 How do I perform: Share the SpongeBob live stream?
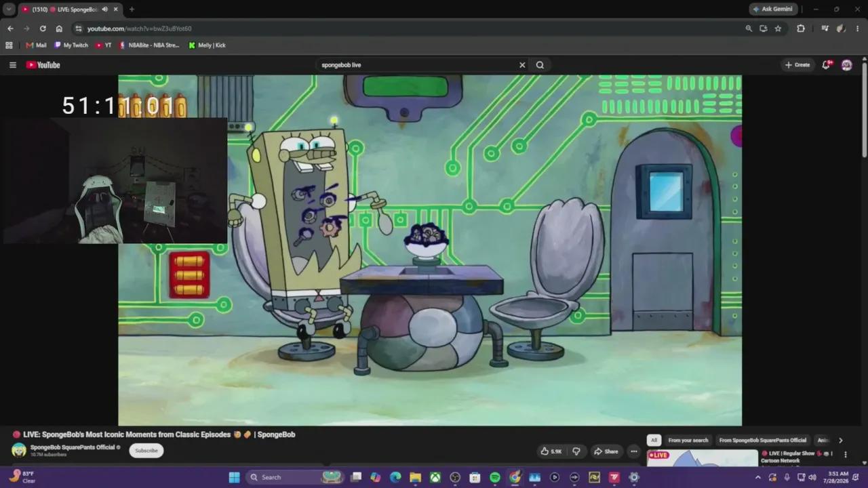[606, 451]
